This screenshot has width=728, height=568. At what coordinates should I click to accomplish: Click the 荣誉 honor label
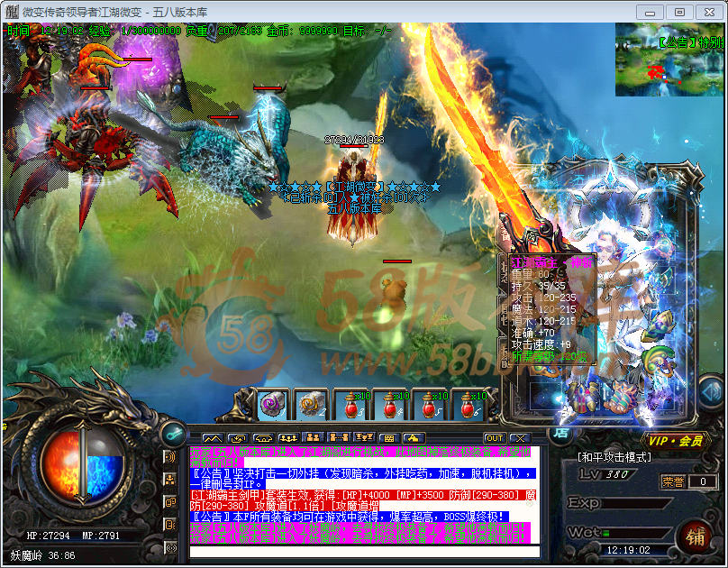[673, 481]
